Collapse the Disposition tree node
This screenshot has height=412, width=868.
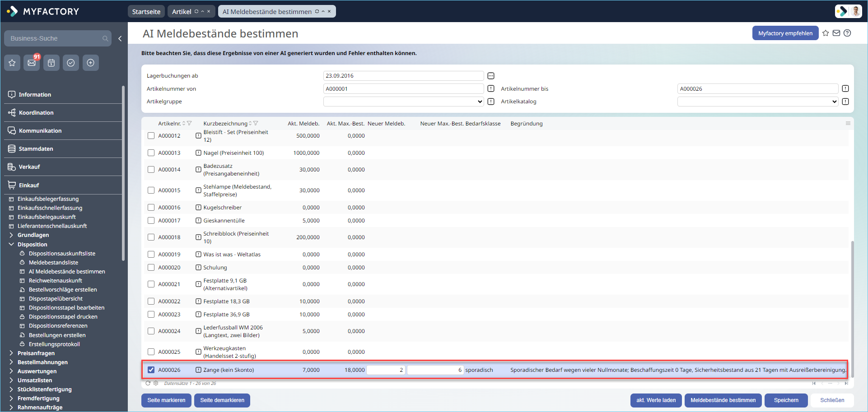(x=11, y=244)
